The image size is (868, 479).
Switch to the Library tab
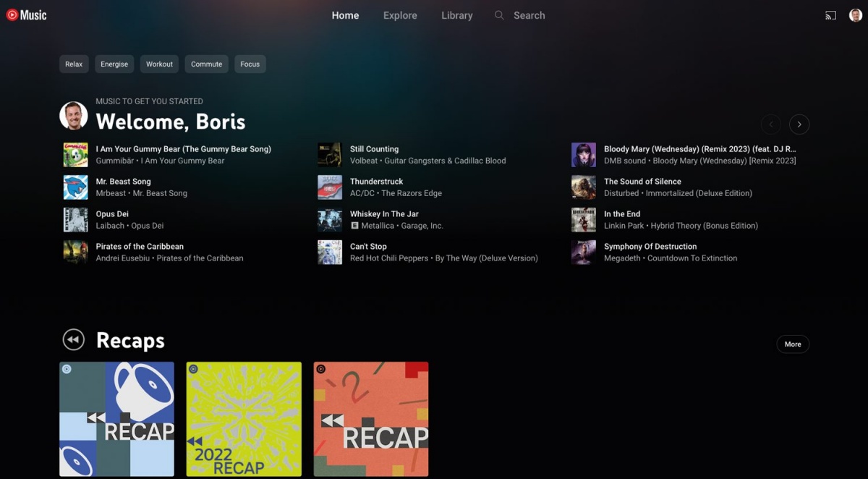(457, 15)
